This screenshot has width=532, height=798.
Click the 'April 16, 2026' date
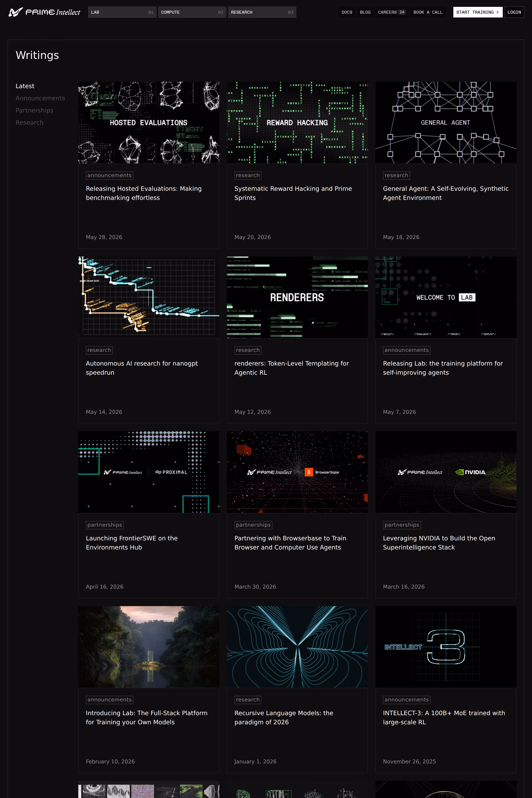tap(104, 587)
